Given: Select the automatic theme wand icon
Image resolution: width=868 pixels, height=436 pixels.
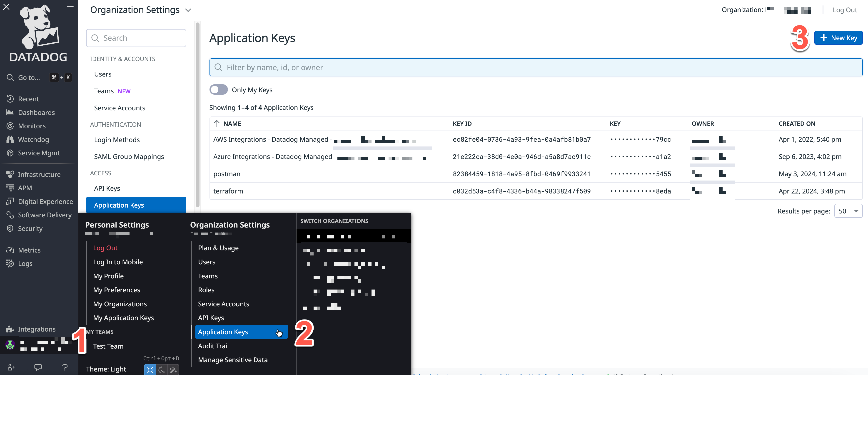Looking at the screenshot, I should 173,370.
